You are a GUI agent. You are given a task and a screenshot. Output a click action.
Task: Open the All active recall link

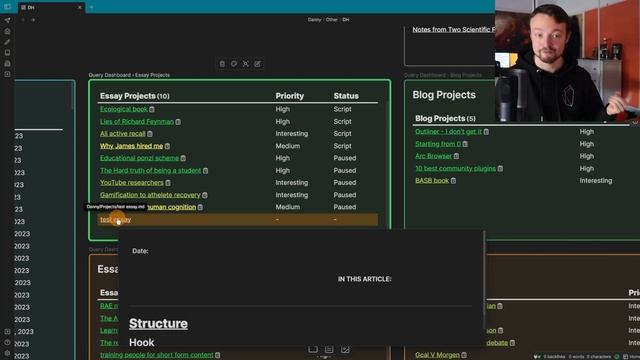(x=122, y=133)
